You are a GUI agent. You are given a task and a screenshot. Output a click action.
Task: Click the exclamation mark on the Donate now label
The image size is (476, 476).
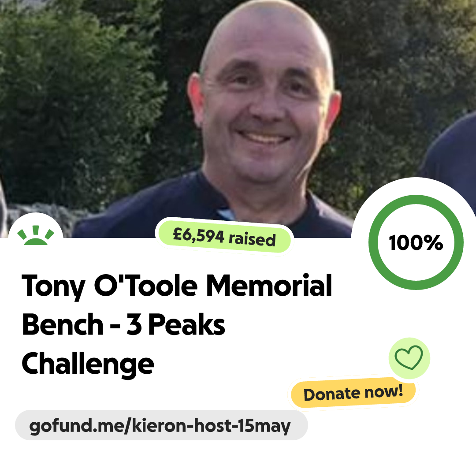coord(400,390)
